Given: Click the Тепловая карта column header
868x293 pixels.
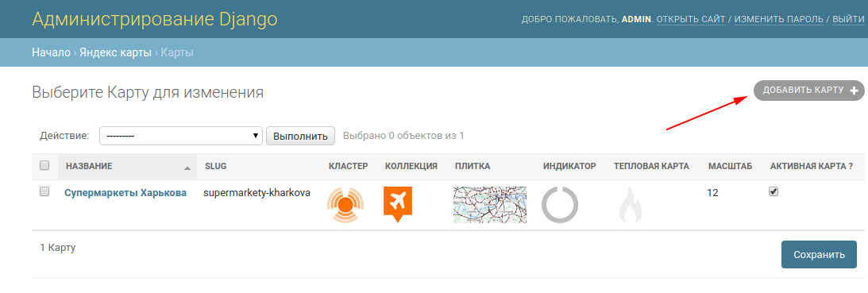Looking at the screenshot, I should tap(651, 166).
